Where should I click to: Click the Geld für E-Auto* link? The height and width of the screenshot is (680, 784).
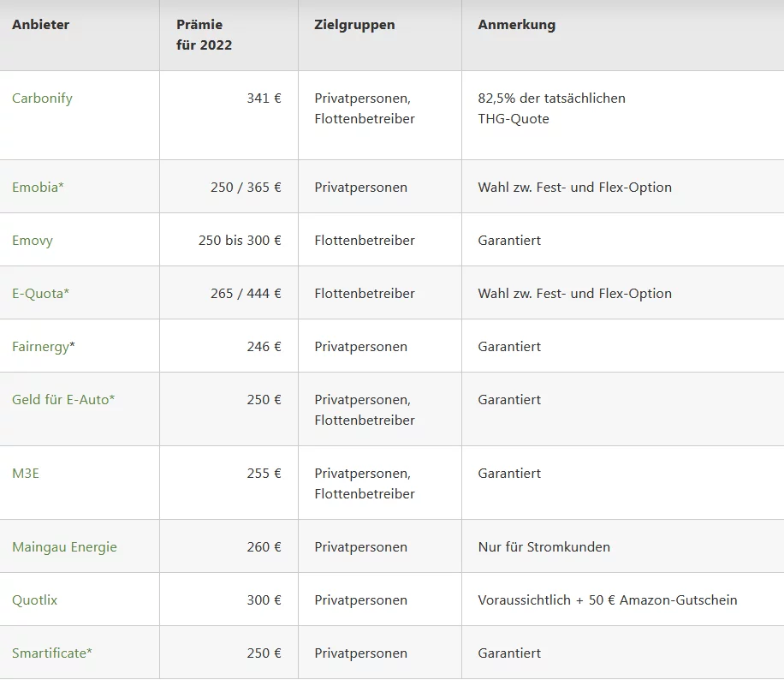(63, 400)
